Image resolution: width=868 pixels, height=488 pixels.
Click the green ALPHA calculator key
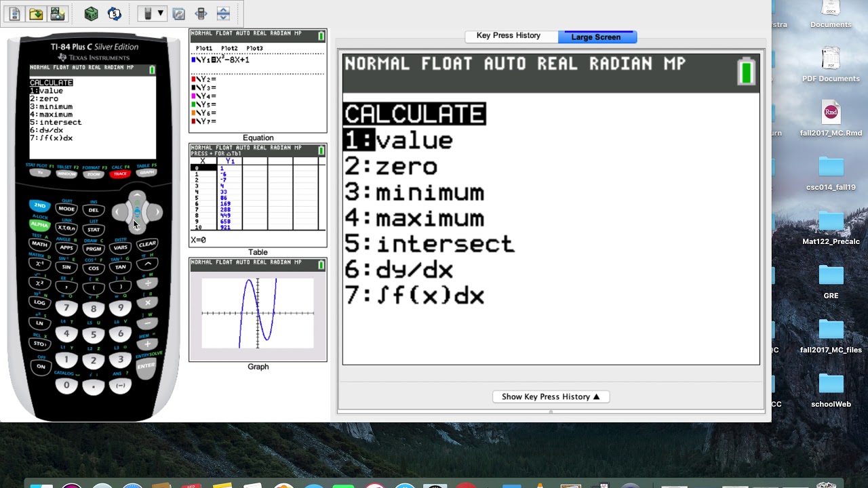tap(39, 224)
